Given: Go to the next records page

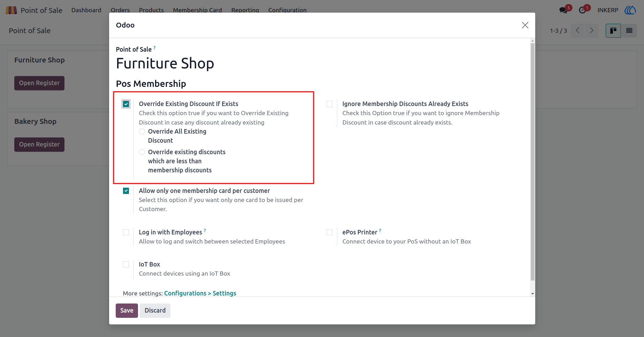Looking at the screenshot, I should pos(591,31).
